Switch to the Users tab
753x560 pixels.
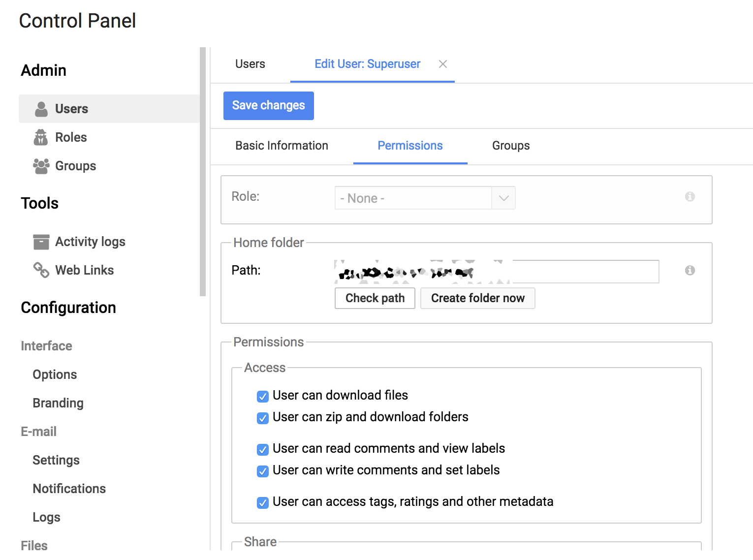tap(250, 64)
